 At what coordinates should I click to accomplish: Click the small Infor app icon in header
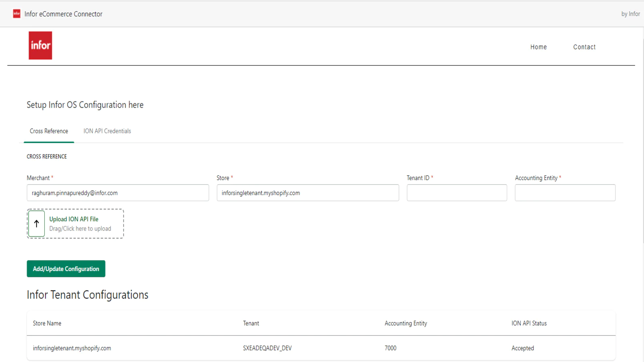point(17,14)
